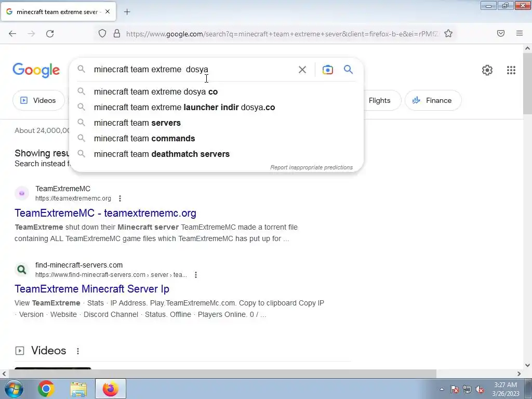
Task: Click the Action Center flag tray icon
Action: click(x=455, y=389)
